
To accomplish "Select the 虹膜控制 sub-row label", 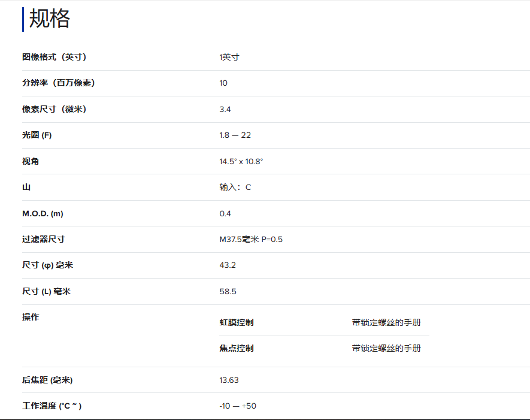I will 237,322.
